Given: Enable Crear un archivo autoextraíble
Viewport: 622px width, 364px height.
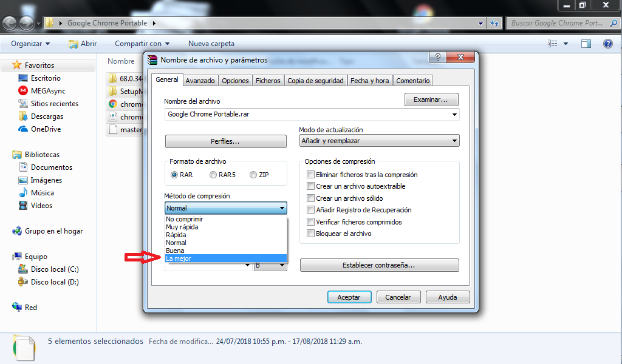Looking at the screenshot, I should click(310, 186).
